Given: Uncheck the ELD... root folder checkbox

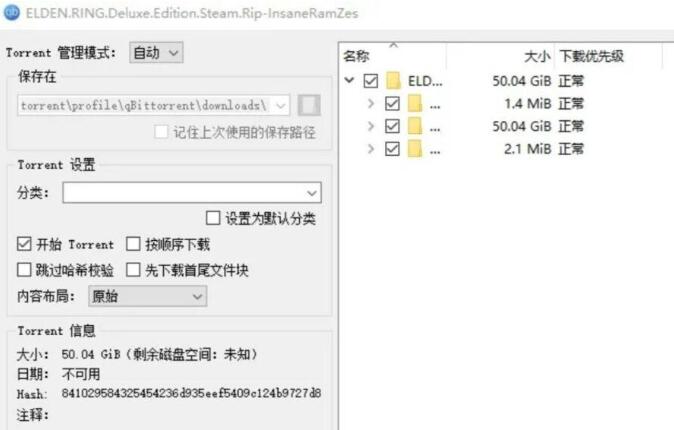Looking at the screenshot, I should pyautogui.click(x=371, y=80).
